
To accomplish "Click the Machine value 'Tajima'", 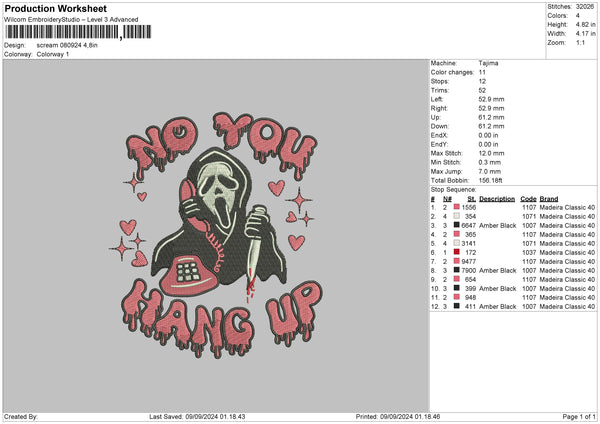I will (x=488, y=63).
